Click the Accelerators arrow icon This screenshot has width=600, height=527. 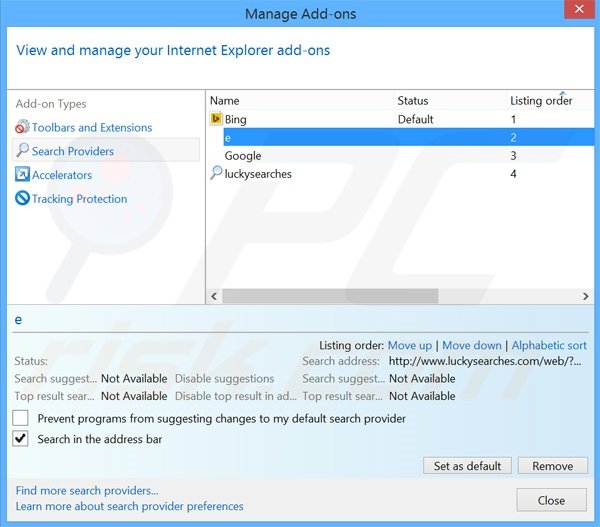(22, 175)
